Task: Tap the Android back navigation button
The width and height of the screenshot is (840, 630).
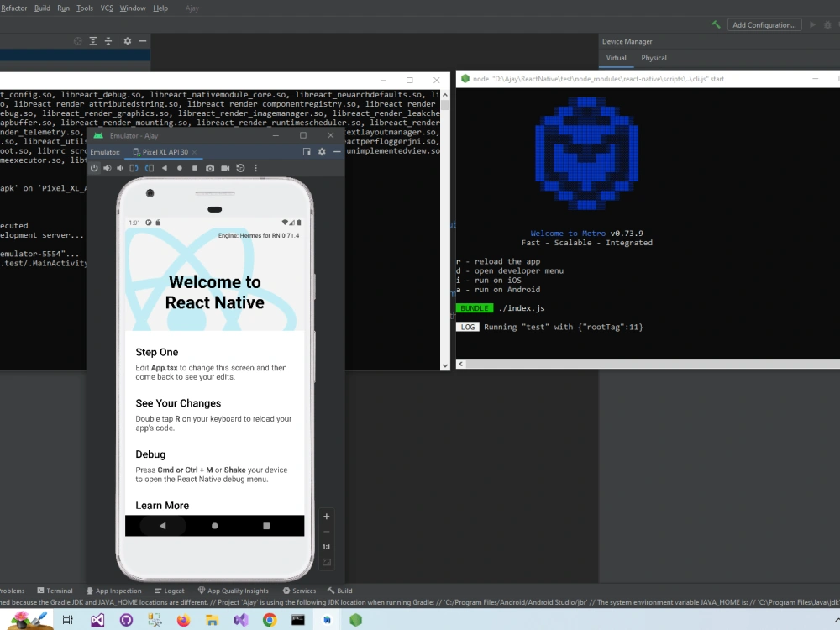Action: (x=161, y=525)
